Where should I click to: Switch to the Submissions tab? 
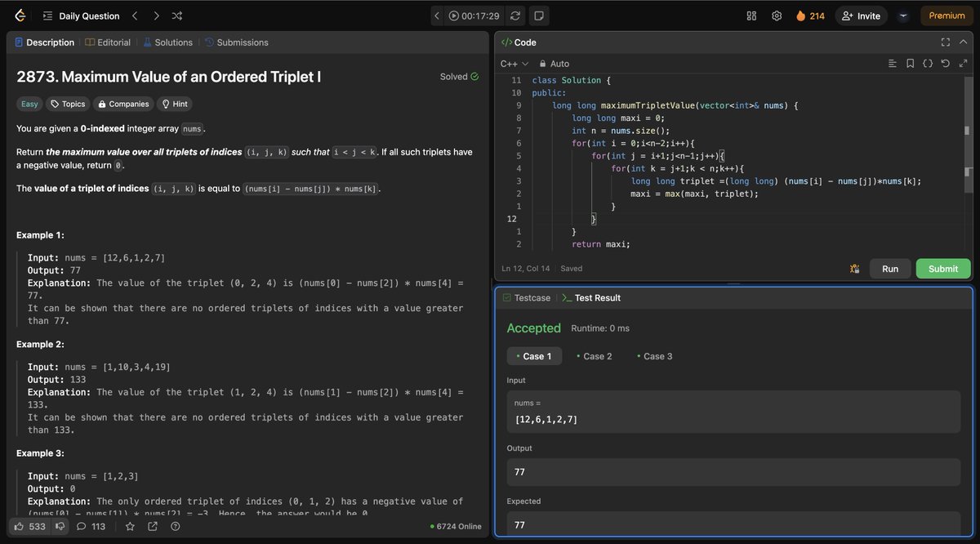click(x=236, y=42)
